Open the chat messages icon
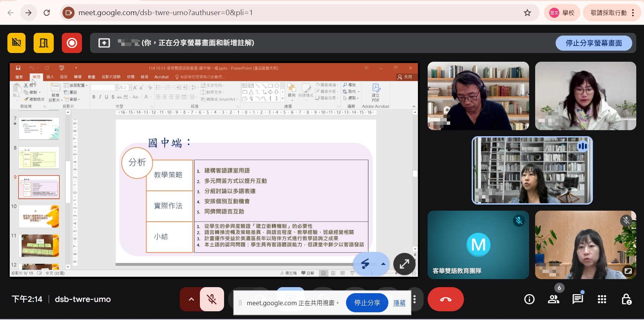This screenshot has width=644, height=320. point(577,299)
